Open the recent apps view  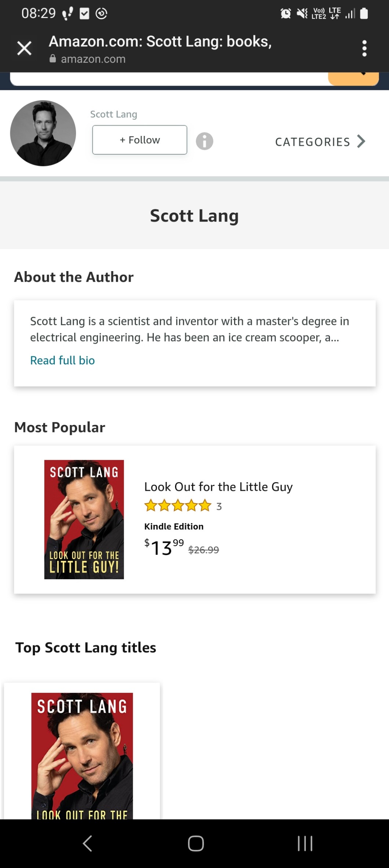pos(305,843)
